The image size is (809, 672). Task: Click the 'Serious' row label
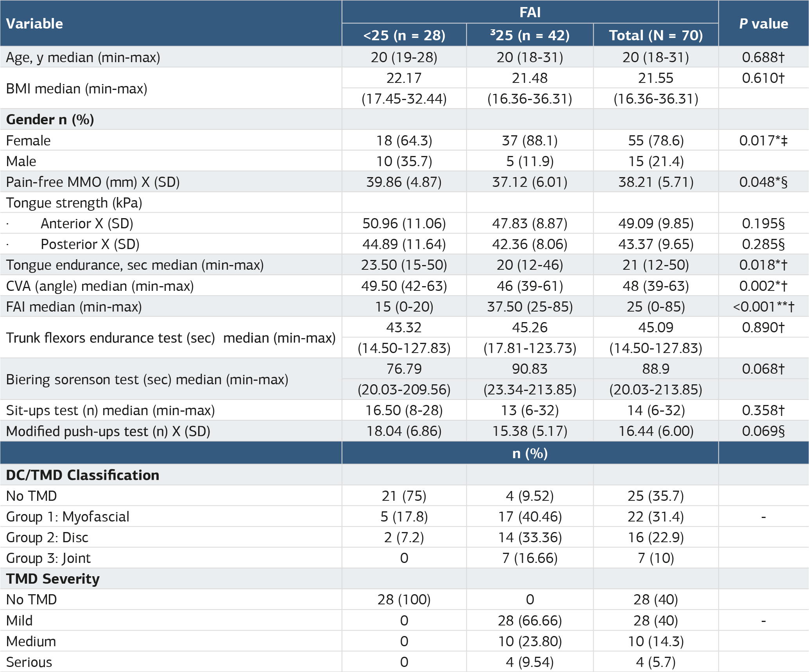29,662
